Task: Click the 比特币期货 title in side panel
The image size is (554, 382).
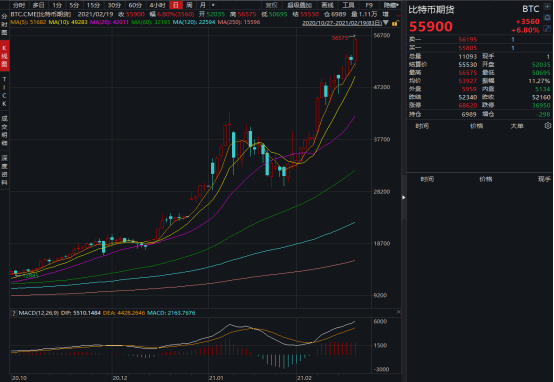Action: [431, 10]
